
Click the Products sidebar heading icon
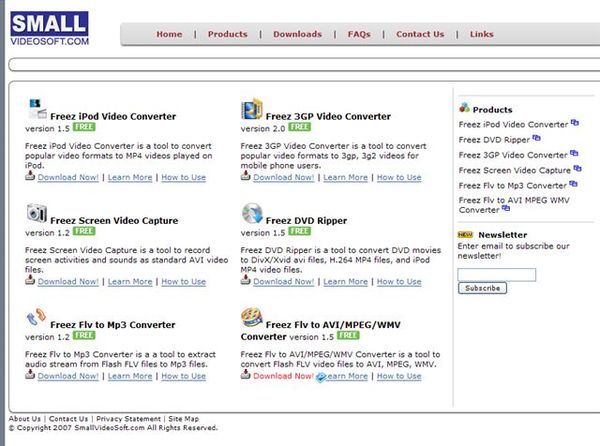(464, 107)
